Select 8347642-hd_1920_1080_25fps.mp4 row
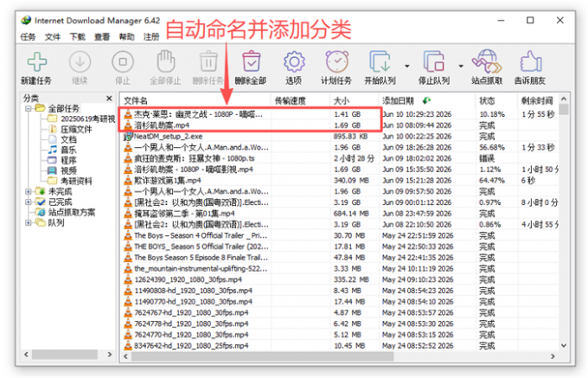Viewport: 588px width, 378px height. click(x=339, y=346)
